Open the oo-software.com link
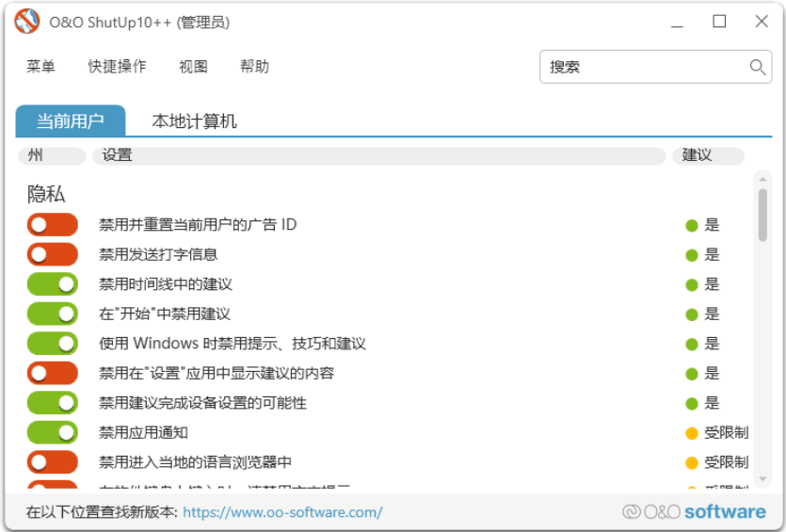The width and height of the screenshot is (786, 532). pyautogui.click(x=282, y=512)
